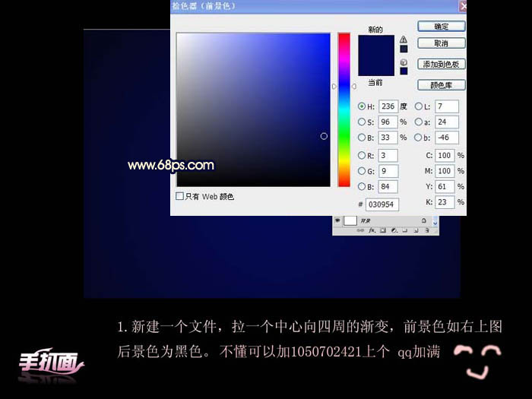
Task: Click the Y yellow field showing 61
Action: [x=445, y=187]
